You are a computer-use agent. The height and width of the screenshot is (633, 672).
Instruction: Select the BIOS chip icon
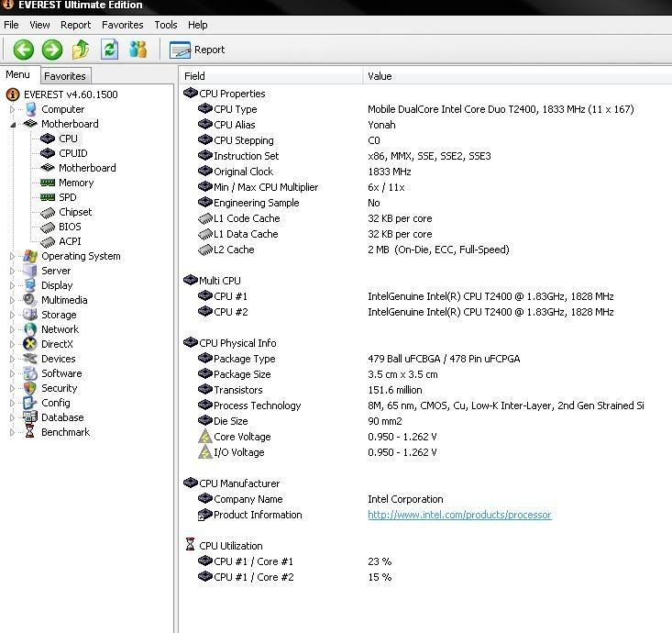pos(48,227)
